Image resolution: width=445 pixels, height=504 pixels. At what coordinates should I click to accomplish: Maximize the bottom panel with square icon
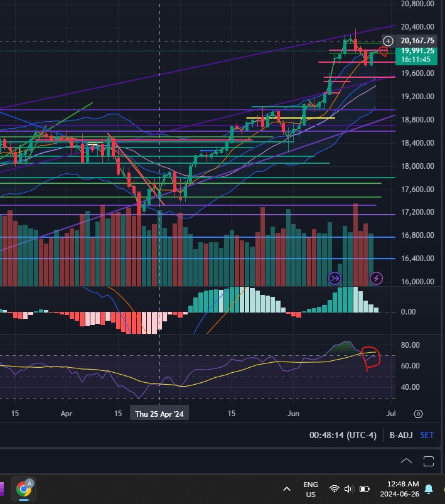[x=429, y=461]
